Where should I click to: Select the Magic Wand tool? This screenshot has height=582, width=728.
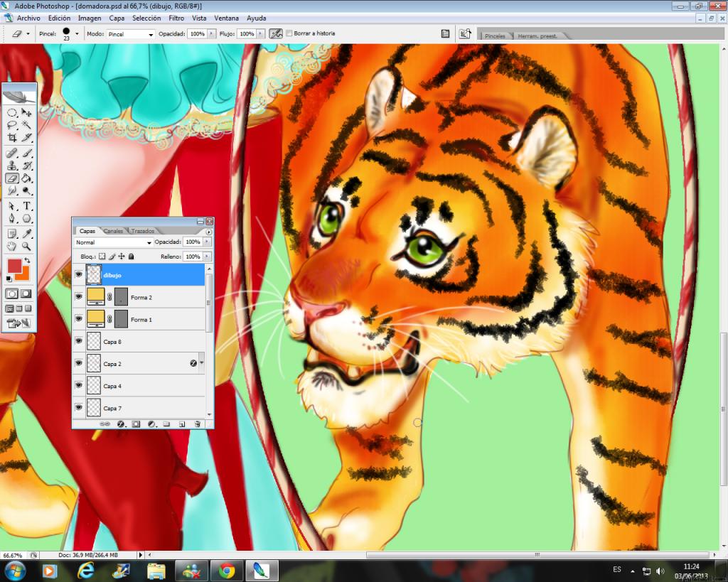(x=26, y=125)
